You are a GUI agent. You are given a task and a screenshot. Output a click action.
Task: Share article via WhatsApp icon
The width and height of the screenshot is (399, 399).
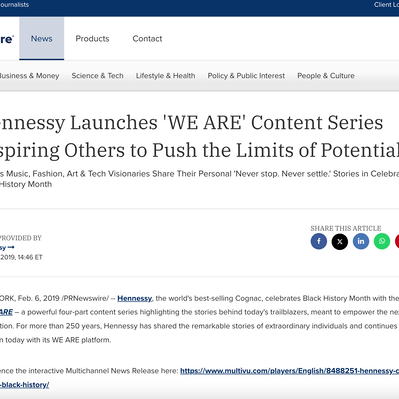click(382, 241)
